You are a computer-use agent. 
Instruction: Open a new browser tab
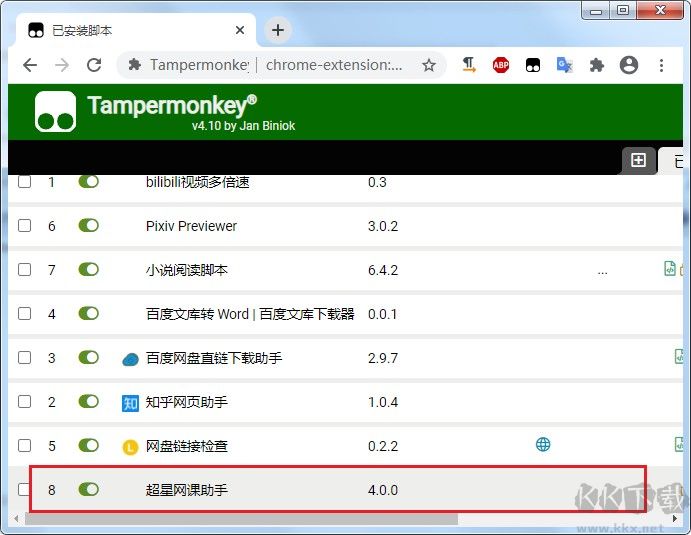point(278,30)
